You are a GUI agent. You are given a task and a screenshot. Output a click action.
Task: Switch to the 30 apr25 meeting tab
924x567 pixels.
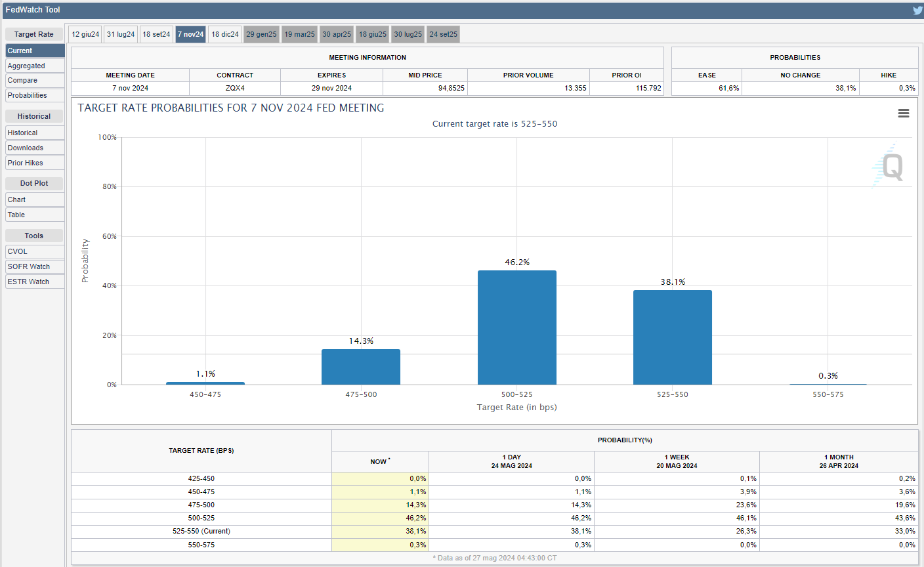337,34
